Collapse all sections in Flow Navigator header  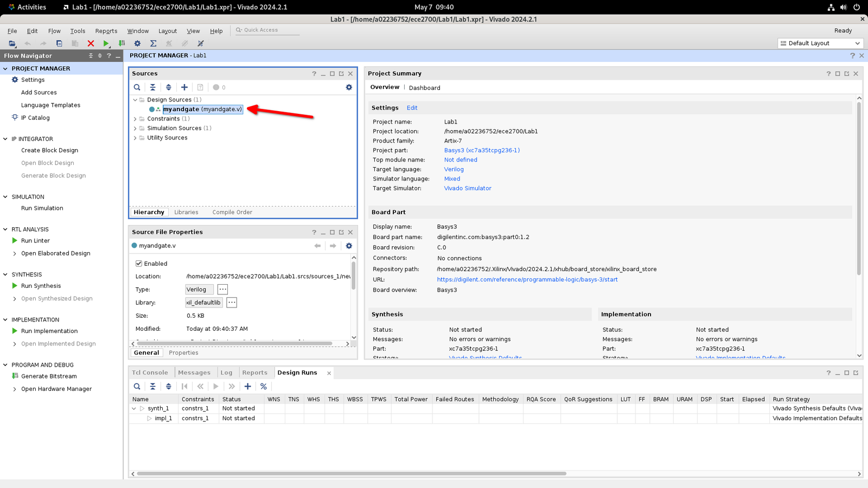(91, 56)
